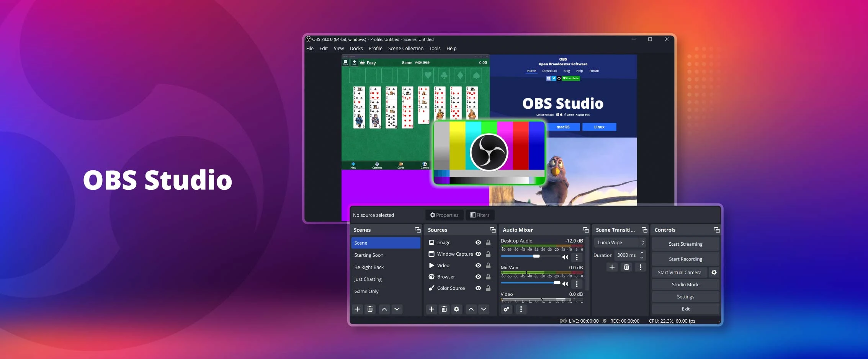Open source properties via the gear icon
This screenshot has width=868, height=359.
(457, 309)
